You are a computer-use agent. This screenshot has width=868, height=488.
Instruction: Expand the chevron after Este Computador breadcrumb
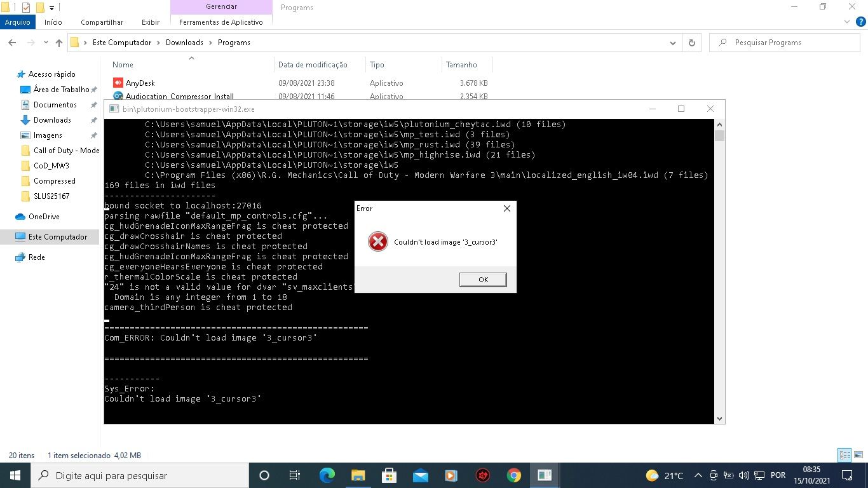tap(159, 43)
